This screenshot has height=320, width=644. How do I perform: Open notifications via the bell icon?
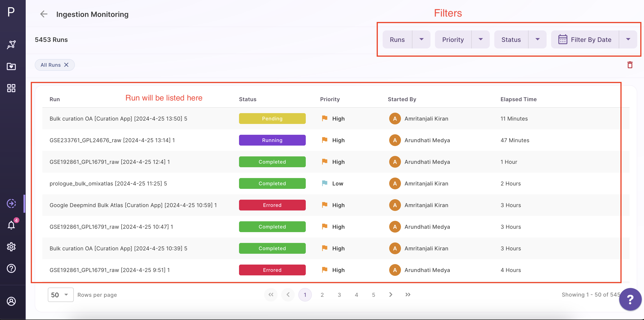(11, 225)
